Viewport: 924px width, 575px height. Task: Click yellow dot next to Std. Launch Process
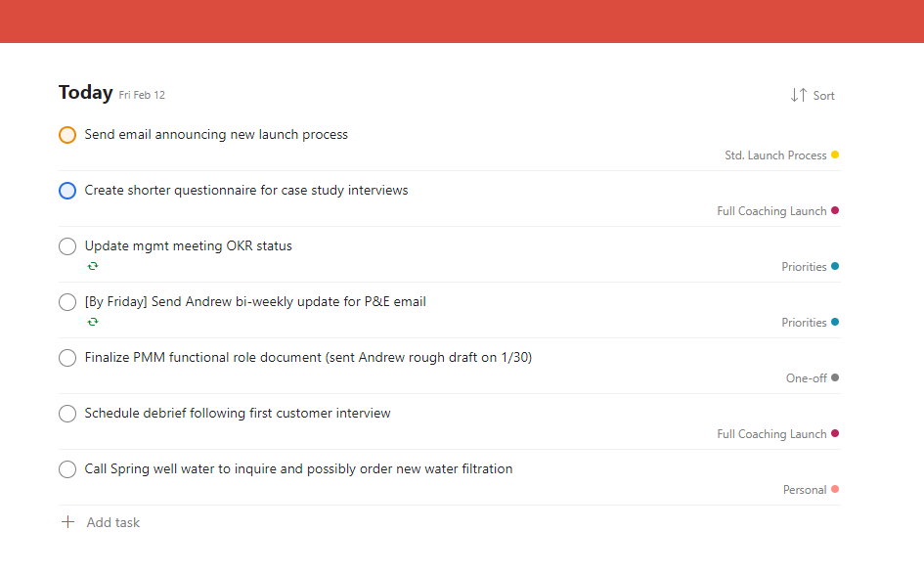835,155
